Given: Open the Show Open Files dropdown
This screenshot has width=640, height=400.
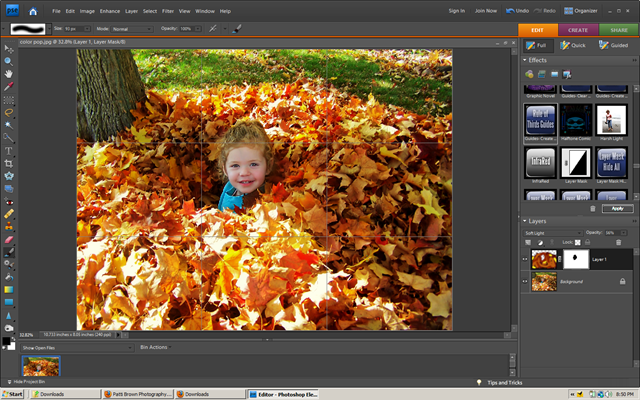Looking at the screenshot, I should click(x=77, y=348).
